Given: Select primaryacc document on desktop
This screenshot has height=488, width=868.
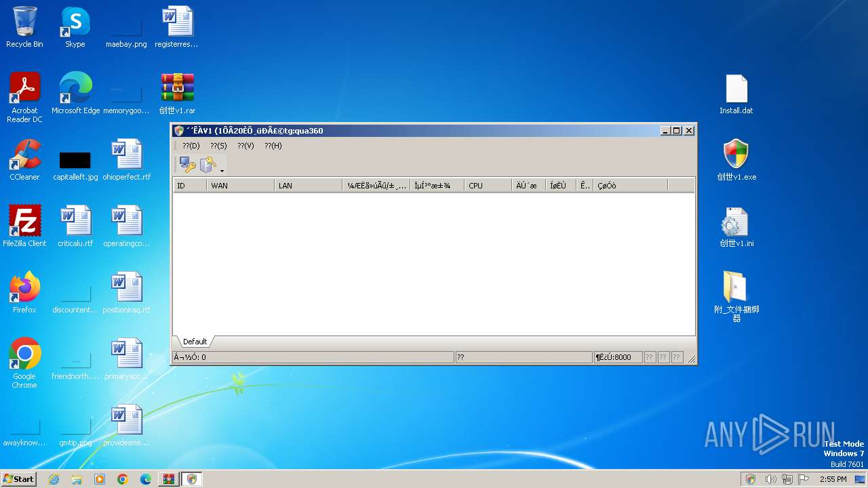Looking at the screenshot, I should [x=126, y=360].
